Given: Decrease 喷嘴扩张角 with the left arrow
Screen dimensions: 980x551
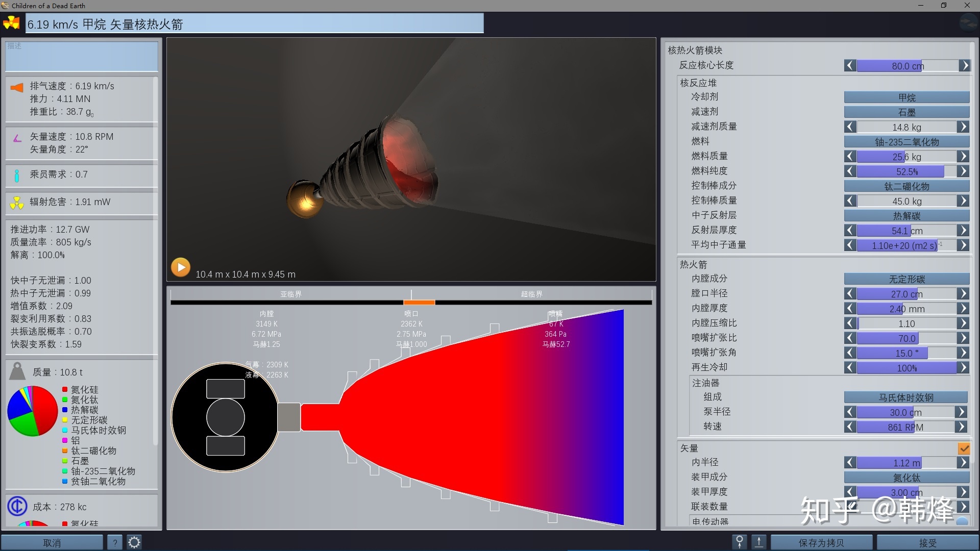Looking at the screenshot, I should [x=850, y=353].
